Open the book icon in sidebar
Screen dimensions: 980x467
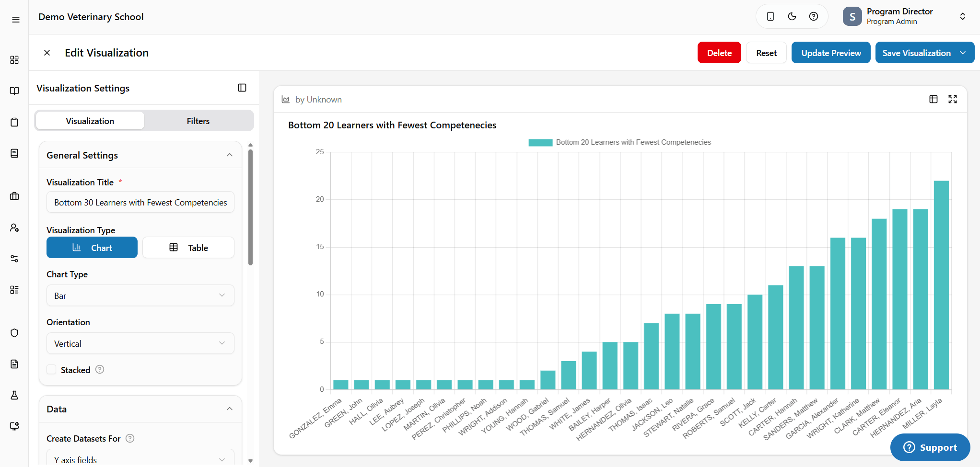pos(14,91)
